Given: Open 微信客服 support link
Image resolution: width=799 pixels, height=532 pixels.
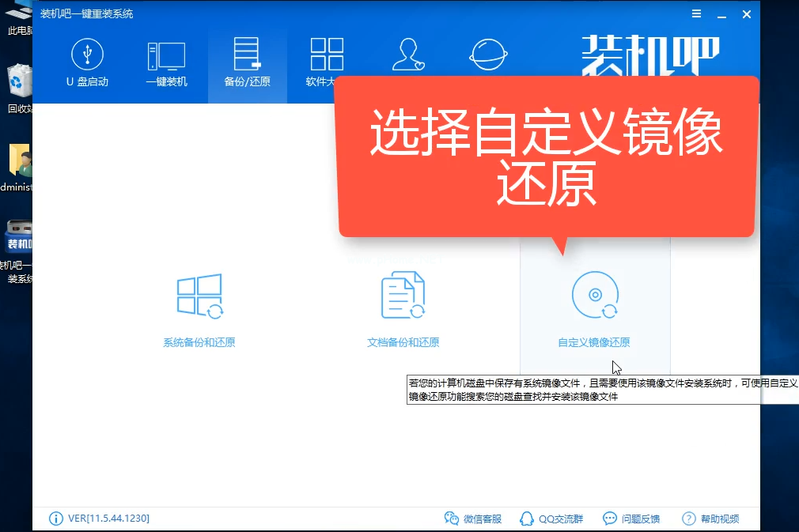Looking at the screenshot, I should [473, 519].
